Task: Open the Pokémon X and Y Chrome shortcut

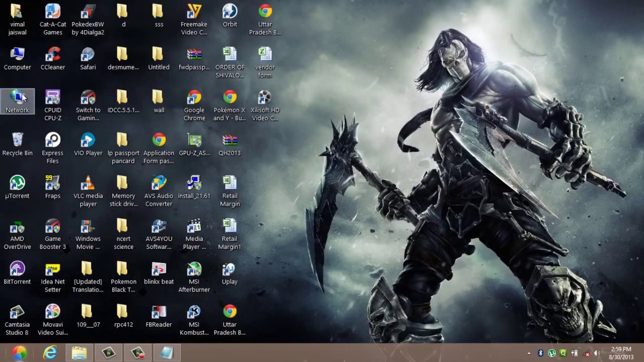Action: 229,106
